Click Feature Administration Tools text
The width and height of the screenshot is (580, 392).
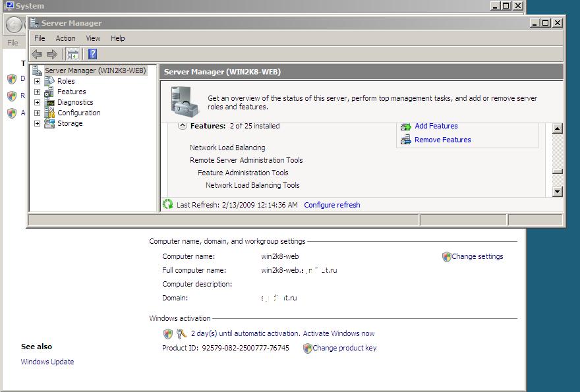point(243,173)
